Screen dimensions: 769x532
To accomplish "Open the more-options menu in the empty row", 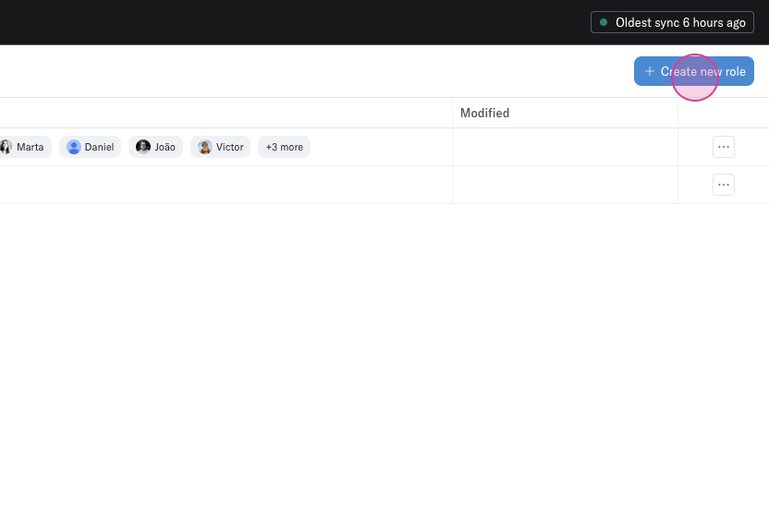I will pos(724,185).
